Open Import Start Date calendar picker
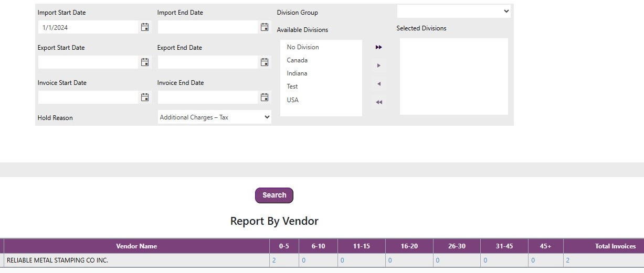Screen dimensions: 644x273 coord(145,27)
